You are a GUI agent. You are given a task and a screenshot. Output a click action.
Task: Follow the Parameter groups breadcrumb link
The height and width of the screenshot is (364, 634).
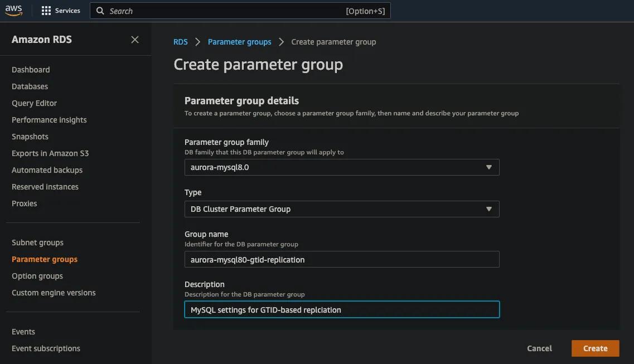[x=239, y=41]
